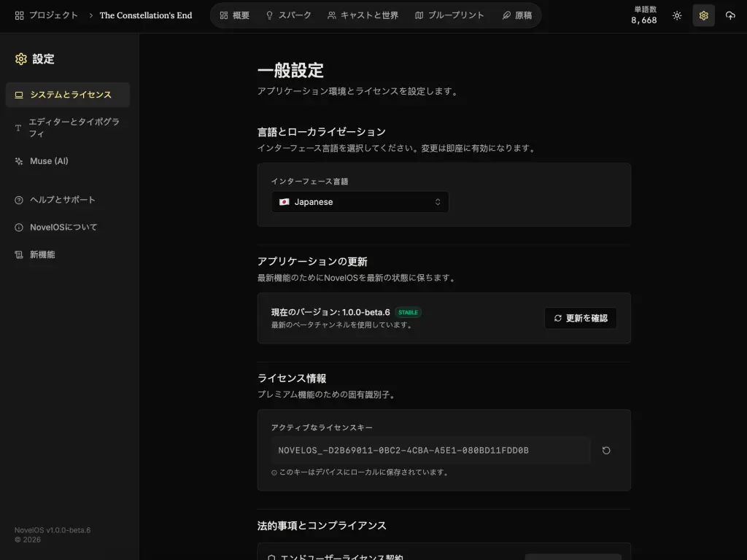Viewport: 747px width, 560px height.
Task: Click the highlighted settings gear icon
Action: tap(703, 15)
